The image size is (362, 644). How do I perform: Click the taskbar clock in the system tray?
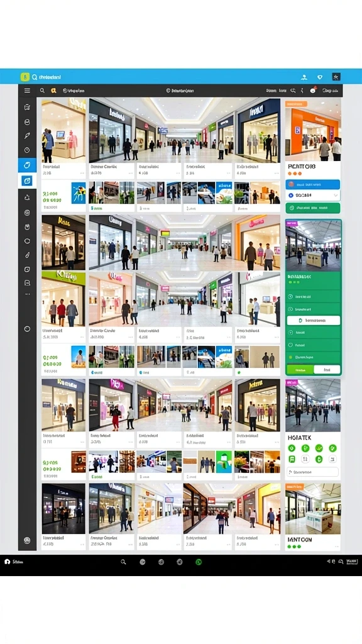[352, 562]
